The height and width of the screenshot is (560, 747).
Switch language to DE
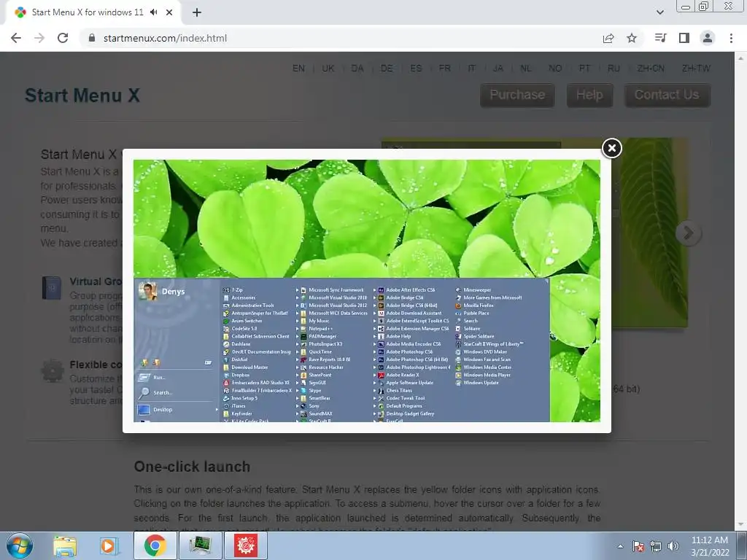coord(387,68)
